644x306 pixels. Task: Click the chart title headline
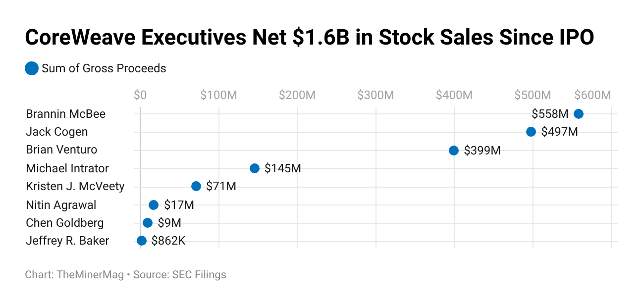click(309, 38)
